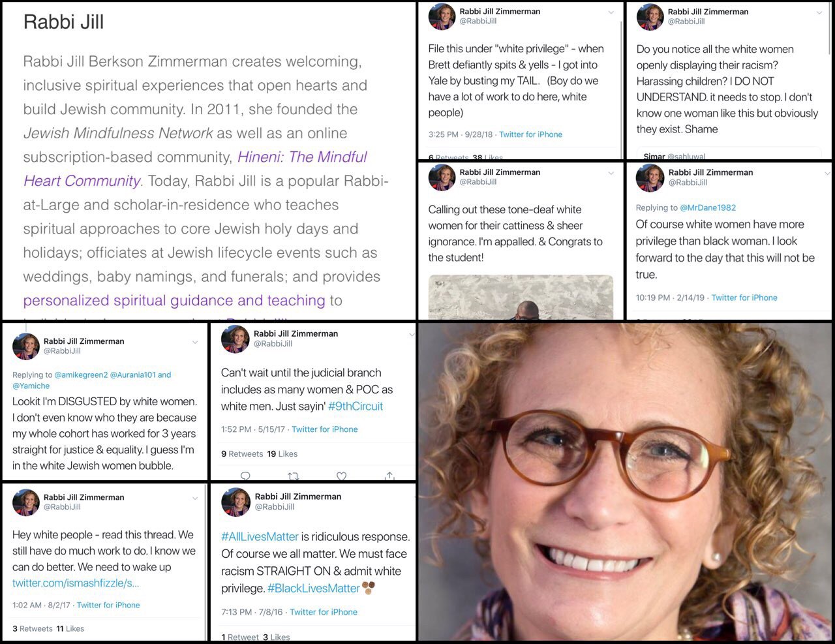Viewport: 835px width, 644px height.
Task: Click the share icon under the #9thCircuit tweet
Action: pyautogui.click(x=389, y=476)
